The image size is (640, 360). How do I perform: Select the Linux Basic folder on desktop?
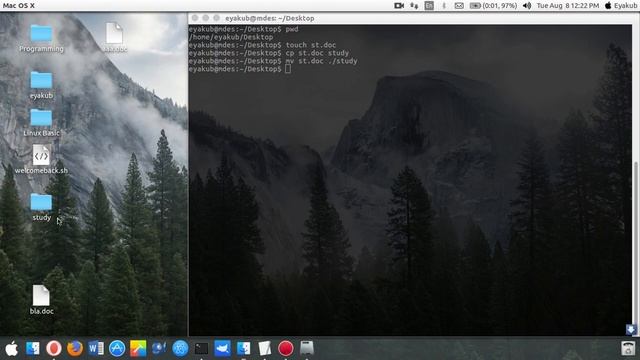click(x=41, y=122)
